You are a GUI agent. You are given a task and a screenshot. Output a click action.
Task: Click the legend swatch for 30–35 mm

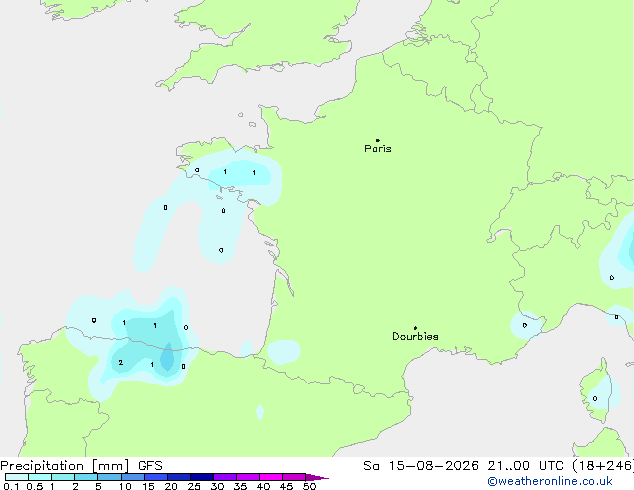tap(224, 477)
